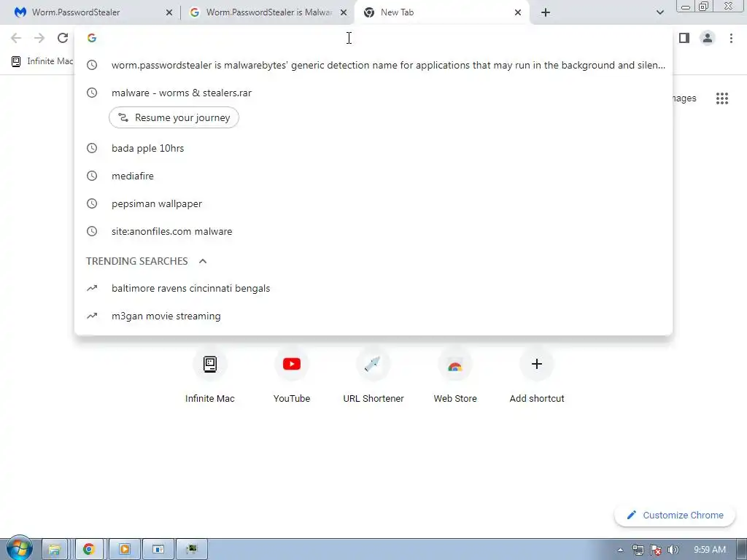Click the Customize Chrome button

tap(675, 515)
